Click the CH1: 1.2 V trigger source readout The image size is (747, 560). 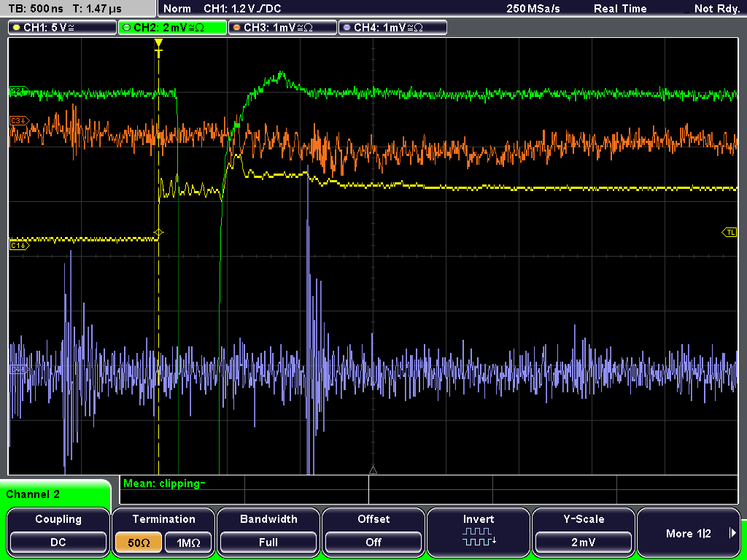tap(242, 9)
